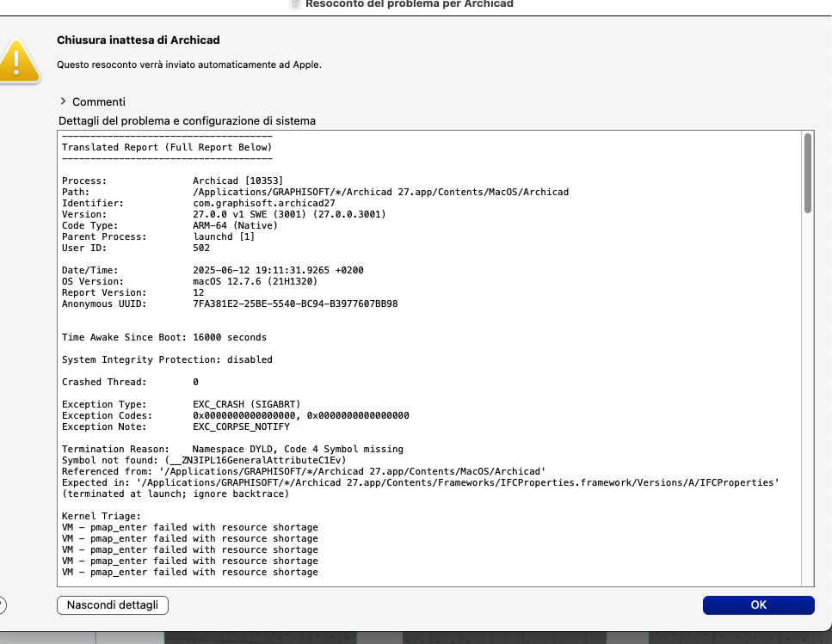This screenshot has width=832, height=644.
Task: Select the UUID "7FA381E2-25BE-5540-BC94-B3977607BB98"
Action: click(x=295, y=304)
